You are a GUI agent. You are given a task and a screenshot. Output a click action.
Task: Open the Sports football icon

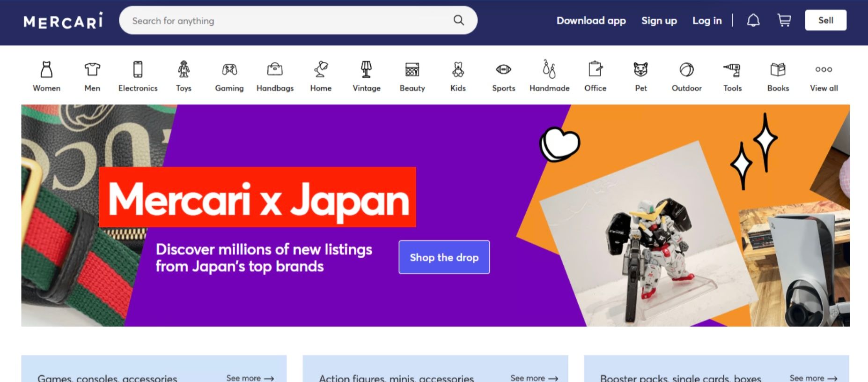503,69
